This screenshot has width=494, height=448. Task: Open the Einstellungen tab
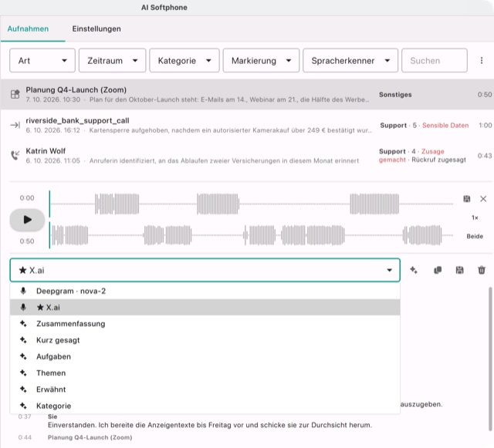[96, 29]
